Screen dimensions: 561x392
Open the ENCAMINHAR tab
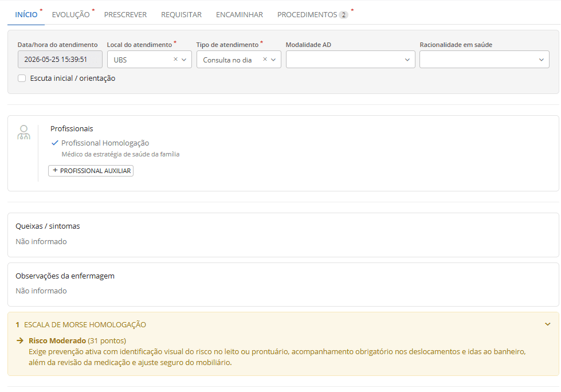pos(240,15)
